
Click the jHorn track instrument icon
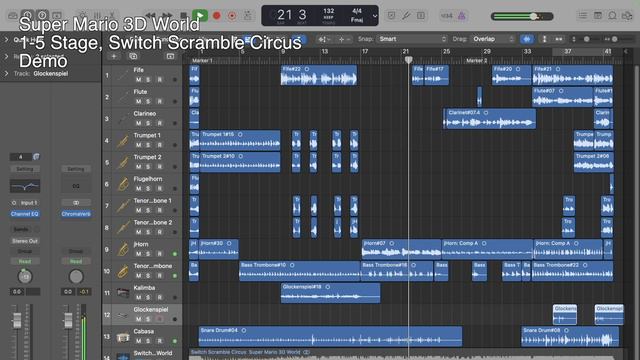(x=123, y=249)
